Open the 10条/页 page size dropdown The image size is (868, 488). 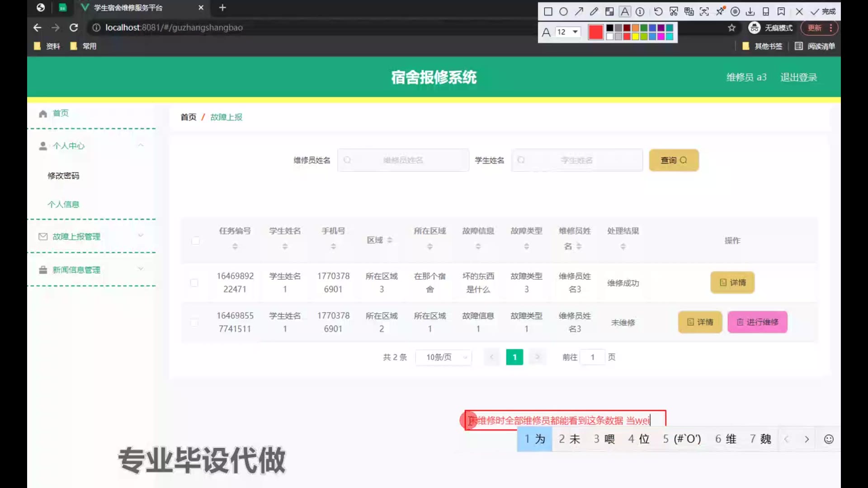click(x=443, y=357)
